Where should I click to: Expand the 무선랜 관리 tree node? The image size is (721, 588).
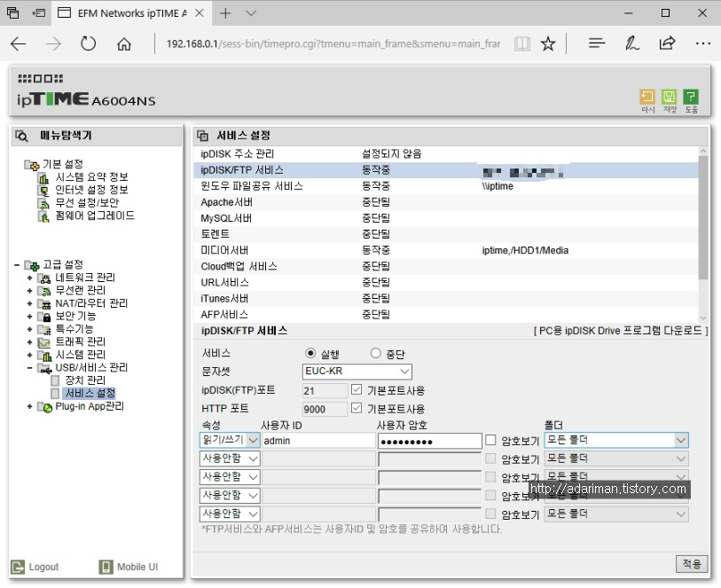tap(29, 291)
